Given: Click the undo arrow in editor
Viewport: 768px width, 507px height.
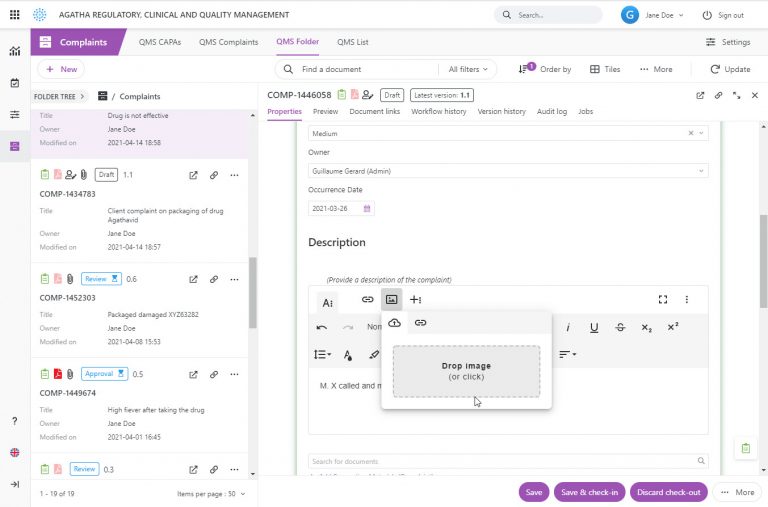Looking at the screenshot, I should (321, 327).
